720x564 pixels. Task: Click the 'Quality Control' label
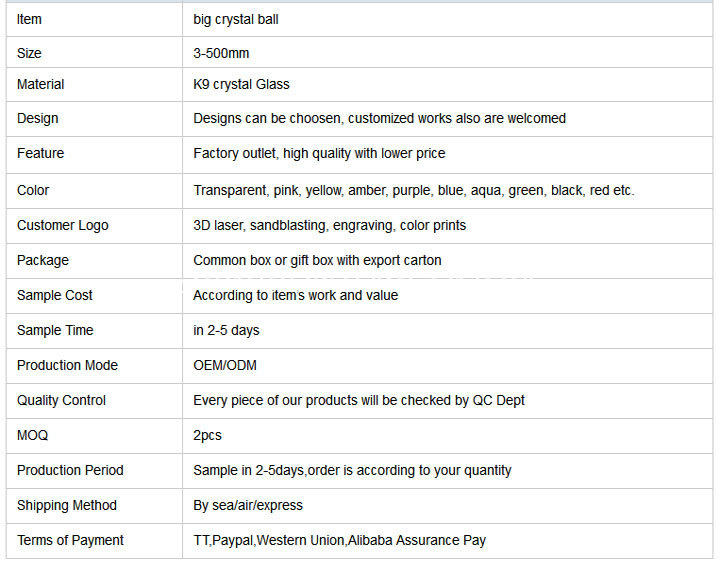61,400
